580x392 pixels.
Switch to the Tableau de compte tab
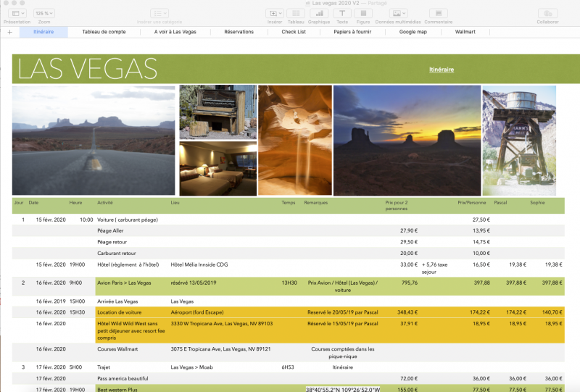pyautogui.click(x=104, y=32)
